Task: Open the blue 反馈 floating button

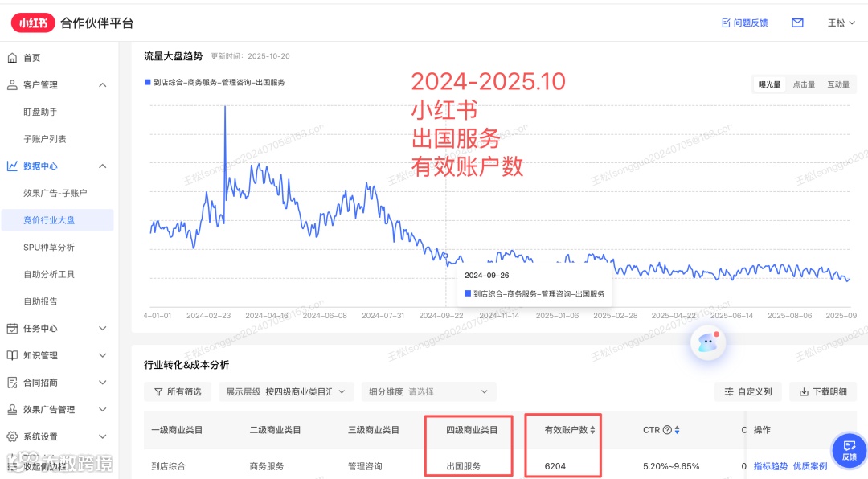Action: tap(850, 450)
